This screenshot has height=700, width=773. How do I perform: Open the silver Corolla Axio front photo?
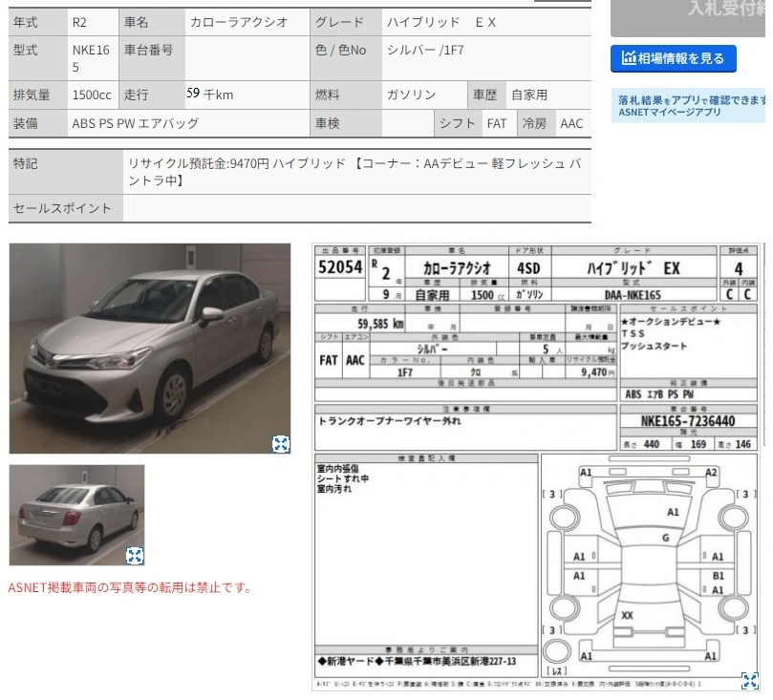tap(150, 348)
